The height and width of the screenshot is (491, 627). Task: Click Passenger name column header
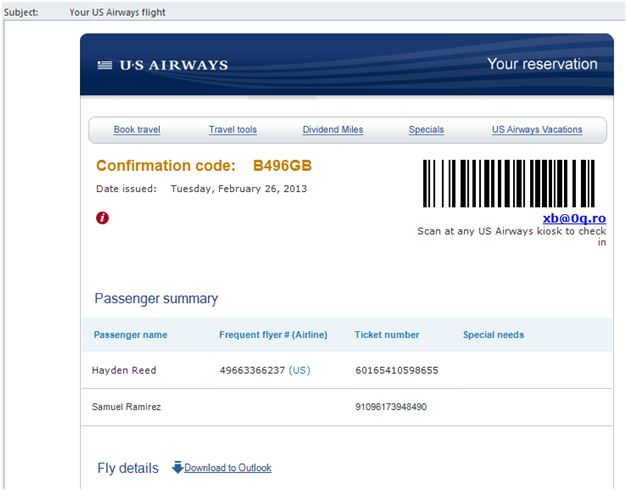(x=130, y=335)
